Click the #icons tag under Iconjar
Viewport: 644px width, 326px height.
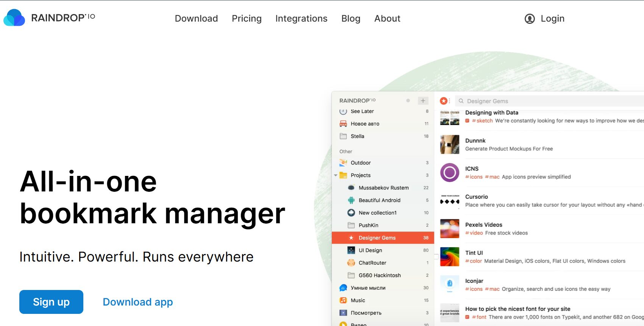(474, 289)
